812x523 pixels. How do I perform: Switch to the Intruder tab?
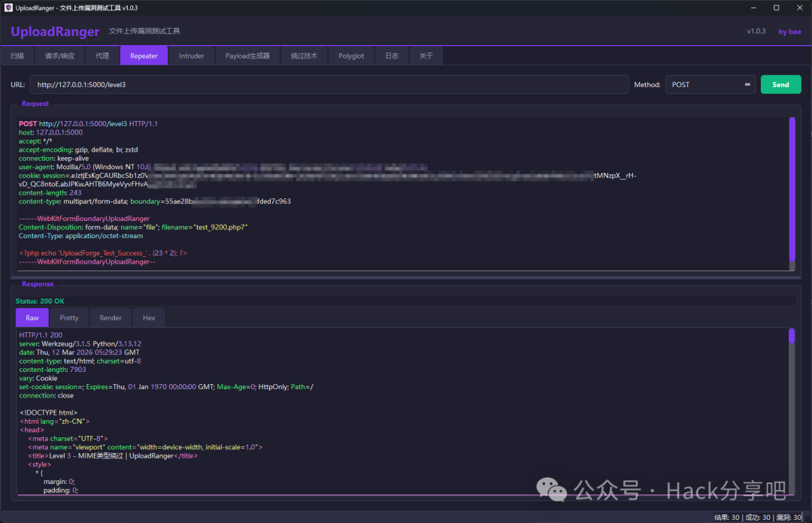pos(192,56)
